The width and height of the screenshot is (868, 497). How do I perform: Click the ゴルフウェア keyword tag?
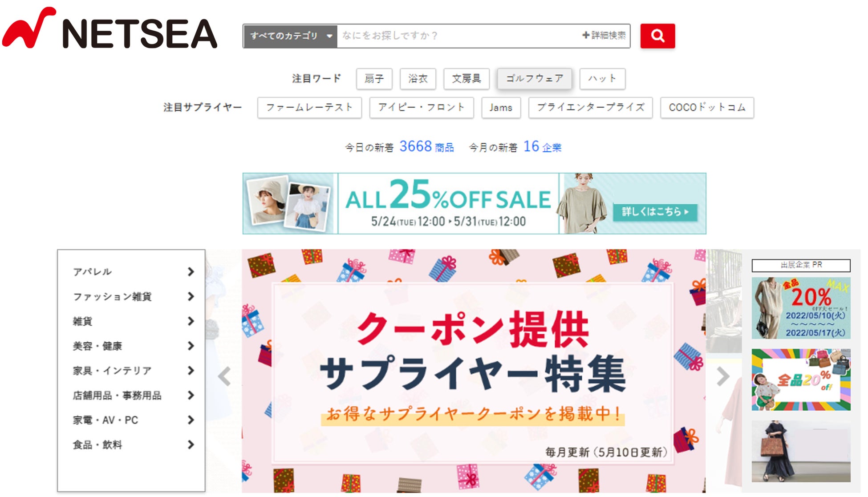535,79
